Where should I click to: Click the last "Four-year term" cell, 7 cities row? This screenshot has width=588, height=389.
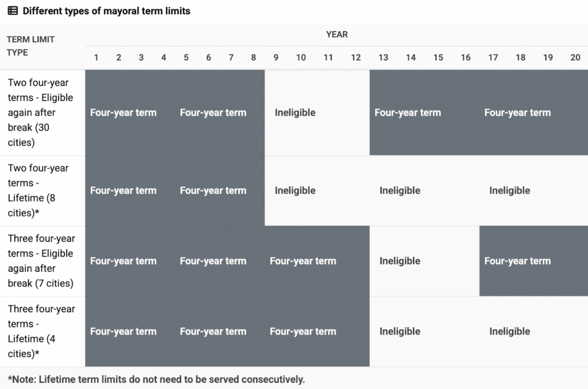517,261
